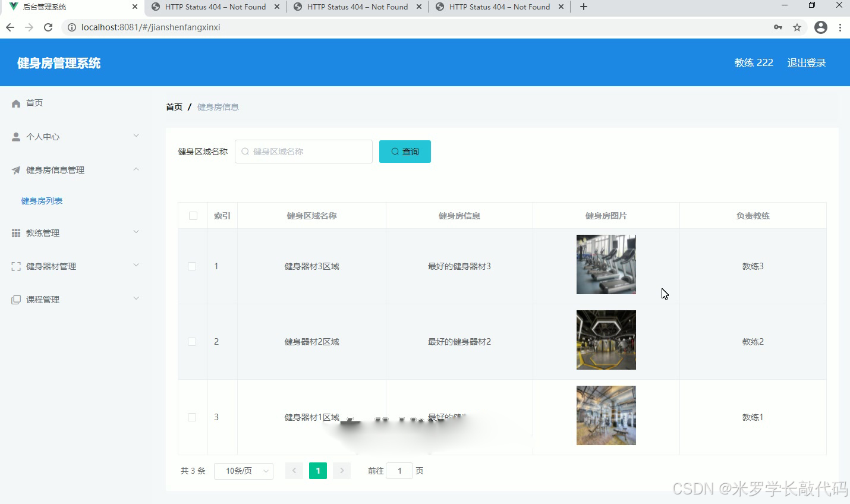850x504 pixels.
Task: Click the 首页 home icon in sidebar
Action: (15, 103)
